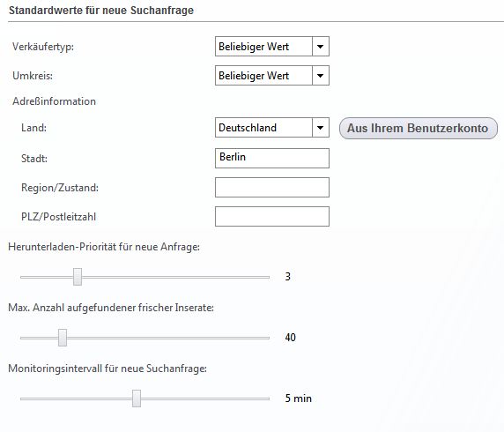Image resolution: width=504 pixels, height=432 pixels.
Task: Select the Verkäufertyp Beliebiger Wert combo box
Action: pos(272,47)
